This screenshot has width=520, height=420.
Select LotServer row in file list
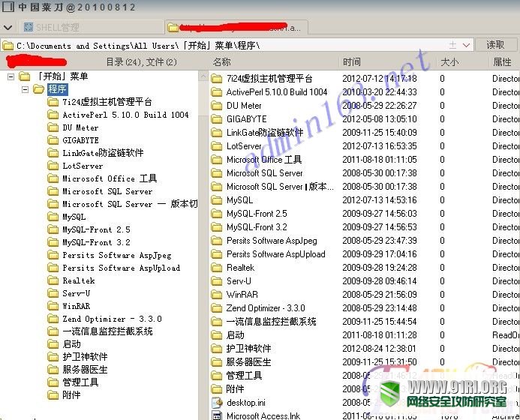tap(364, 146)
